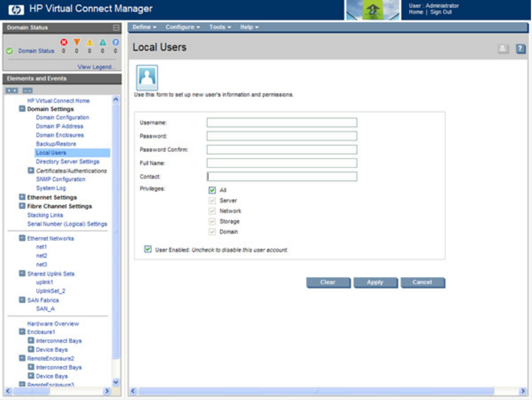Screen dimensions: 532x400
Task: Click into the Username input field
Action: point(282,122)
